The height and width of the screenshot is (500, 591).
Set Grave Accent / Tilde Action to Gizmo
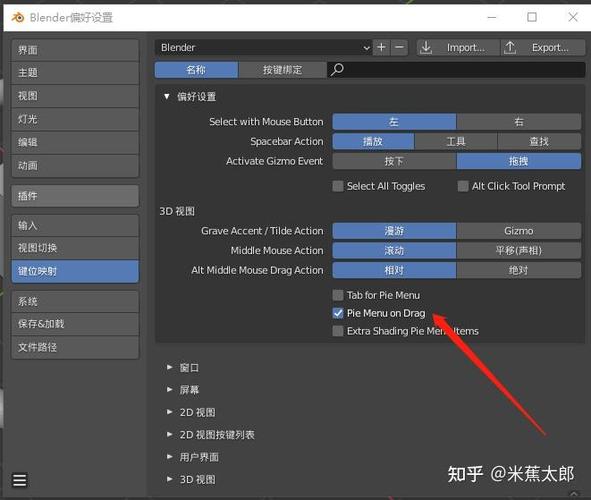[519, 231]
